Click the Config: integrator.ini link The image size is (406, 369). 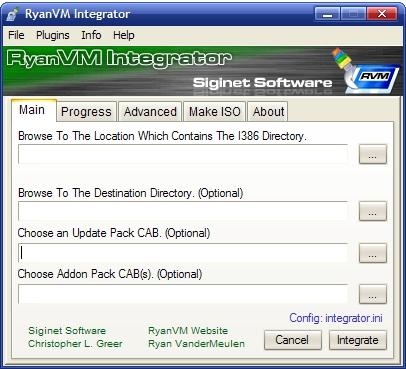pyautogui.click(x=336, y=318)
